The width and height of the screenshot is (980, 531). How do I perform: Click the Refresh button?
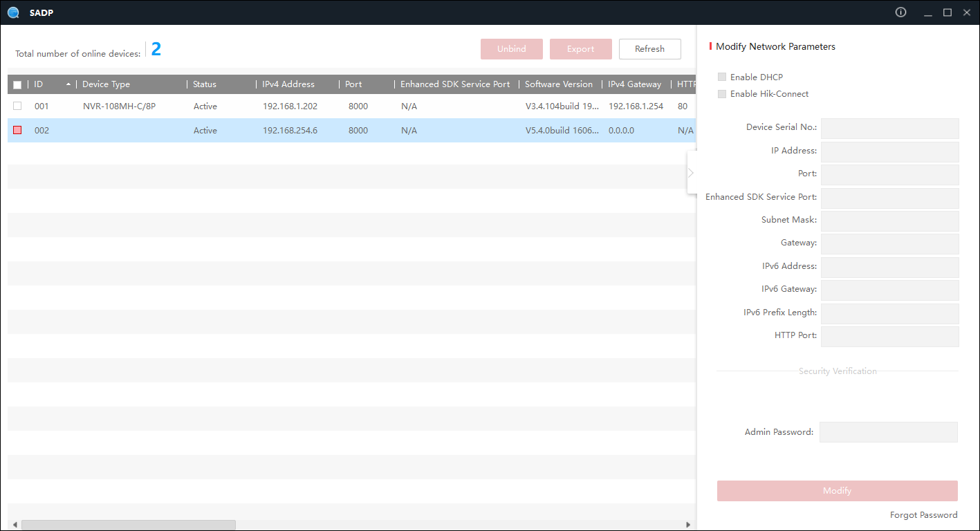[649, 49]
